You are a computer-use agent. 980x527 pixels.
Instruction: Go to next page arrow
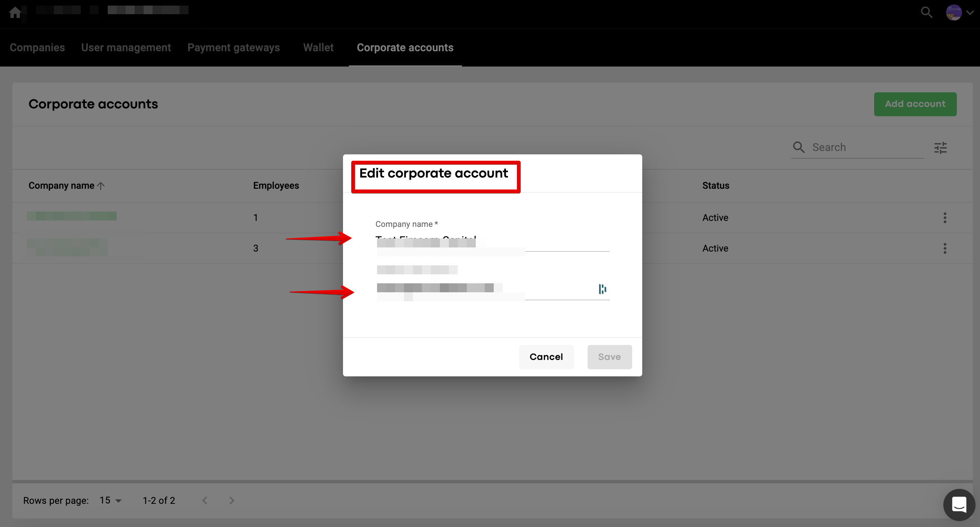[x=232, y=500]
